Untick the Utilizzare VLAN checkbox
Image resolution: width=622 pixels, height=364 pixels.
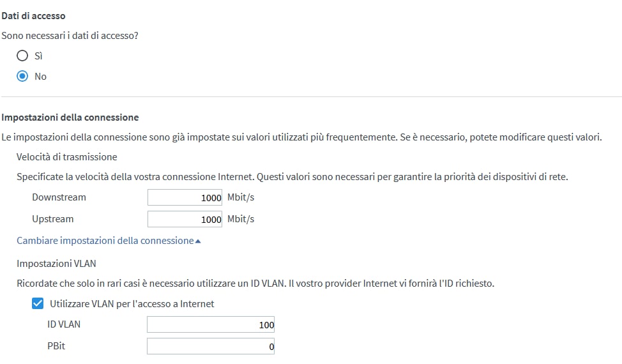(x=38, y=304)
